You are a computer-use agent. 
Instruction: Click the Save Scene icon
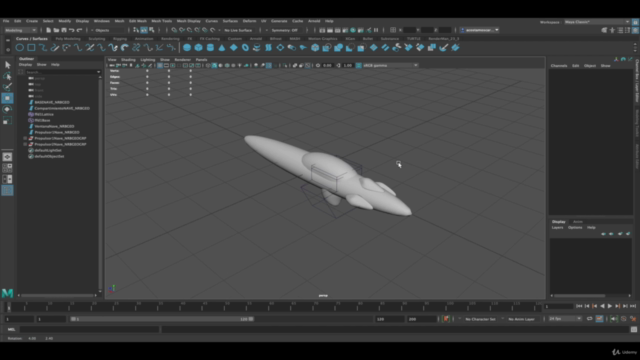(x=64, y=30)
